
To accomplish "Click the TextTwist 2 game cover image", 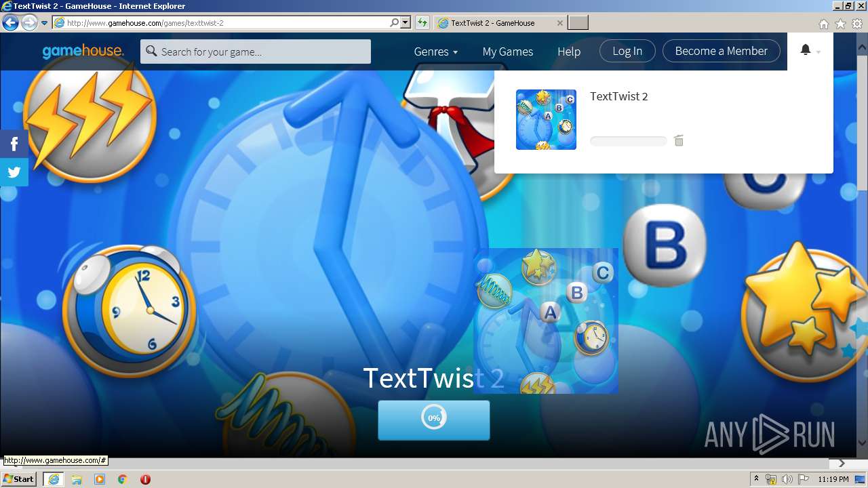I will click(546, 321).
